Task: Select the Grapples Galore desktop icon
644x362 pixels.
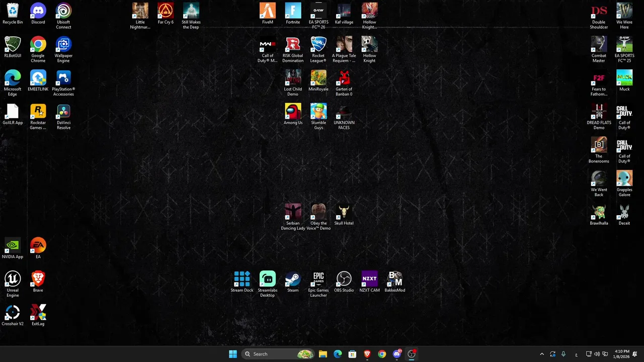Action: pos(624,184)
